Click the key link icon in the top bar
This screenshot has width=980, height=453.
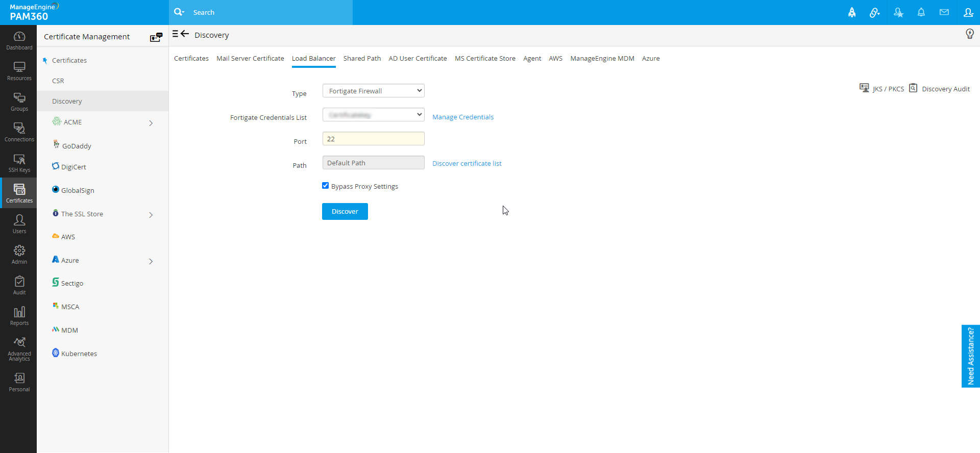[x=875, y=12]
